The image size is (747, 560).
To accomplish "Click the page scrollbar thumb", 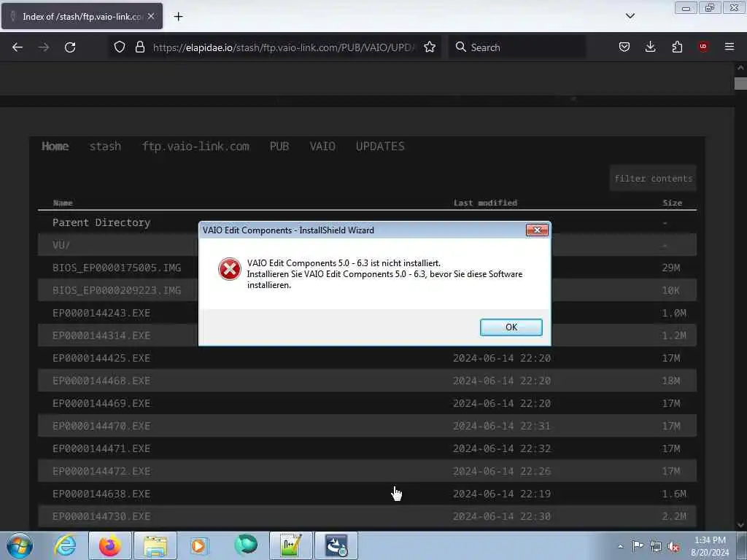I will point(740,83).
